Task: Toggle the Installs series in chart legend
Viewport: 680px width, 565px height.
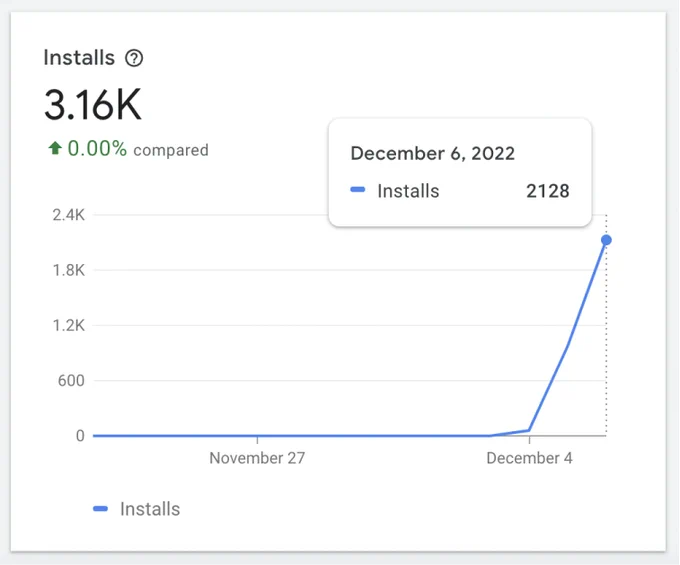Action: point(137,509)
